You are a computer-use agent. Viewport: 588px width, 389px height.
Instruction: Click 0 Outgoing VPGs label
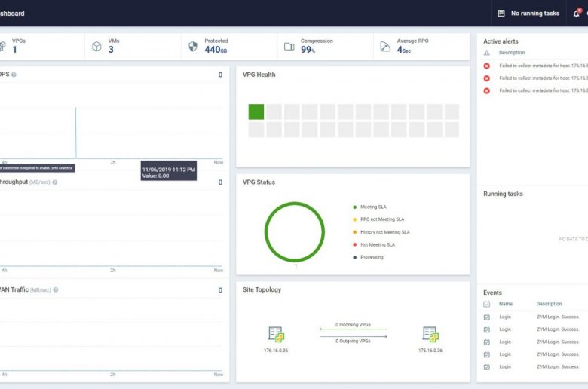(x=353, y=341)
